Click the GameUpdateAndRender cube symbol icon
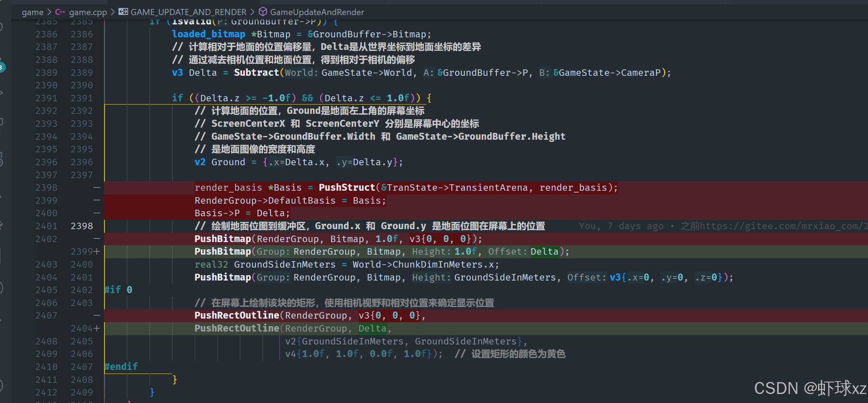 coord(263,12)
